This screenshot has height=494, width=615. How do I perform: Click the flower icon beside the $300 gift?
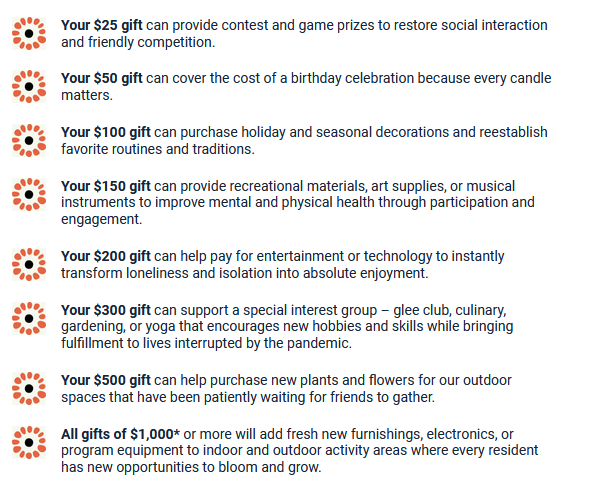coord(29,318)
